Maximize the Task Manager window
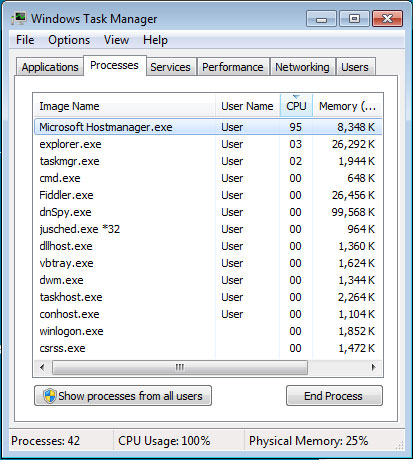 point(354,19)
